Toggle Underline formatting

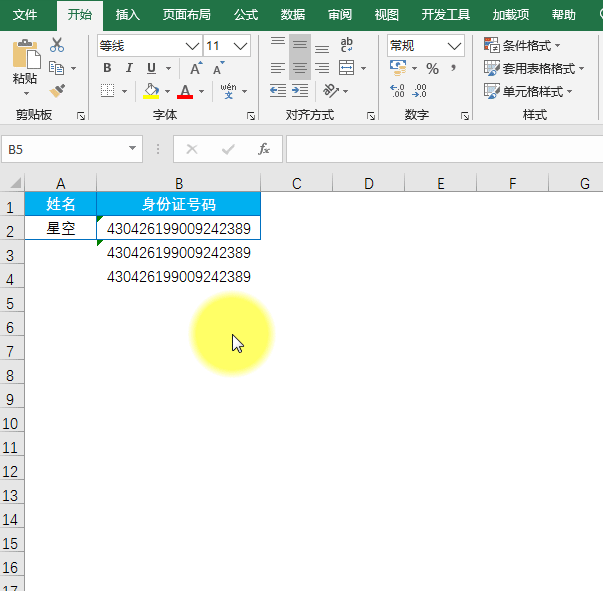point(152,68)
